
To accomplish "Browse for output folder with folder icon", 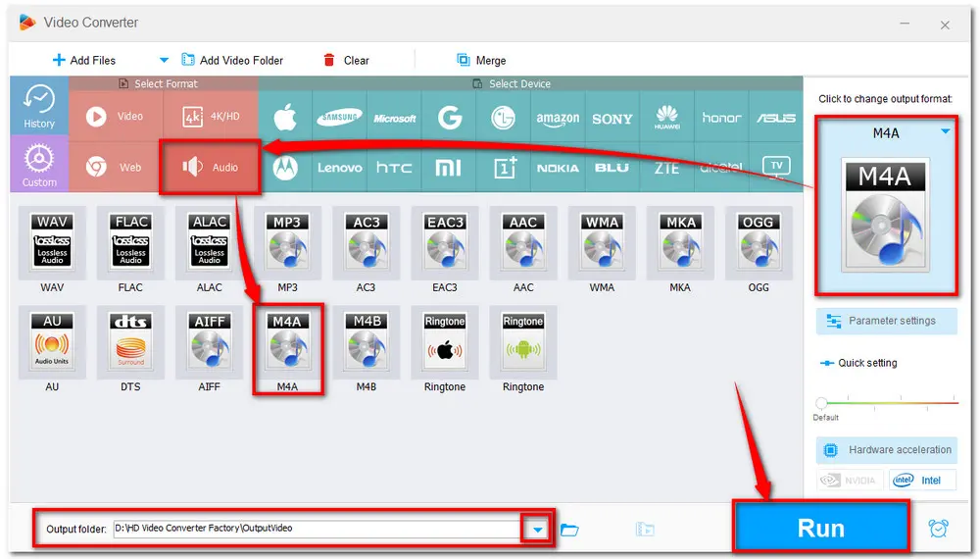I will [569, 530].
